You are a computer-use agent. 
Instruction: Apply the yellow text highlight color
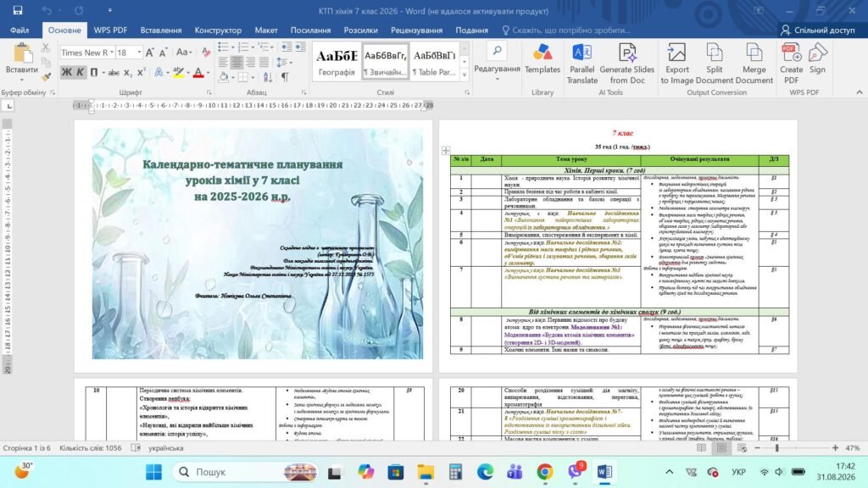178,73
